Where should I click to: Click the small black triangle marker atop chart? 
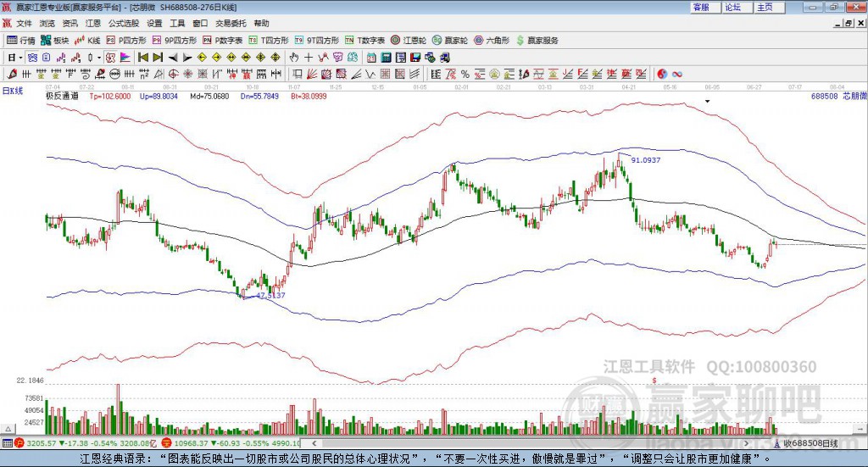707,101
